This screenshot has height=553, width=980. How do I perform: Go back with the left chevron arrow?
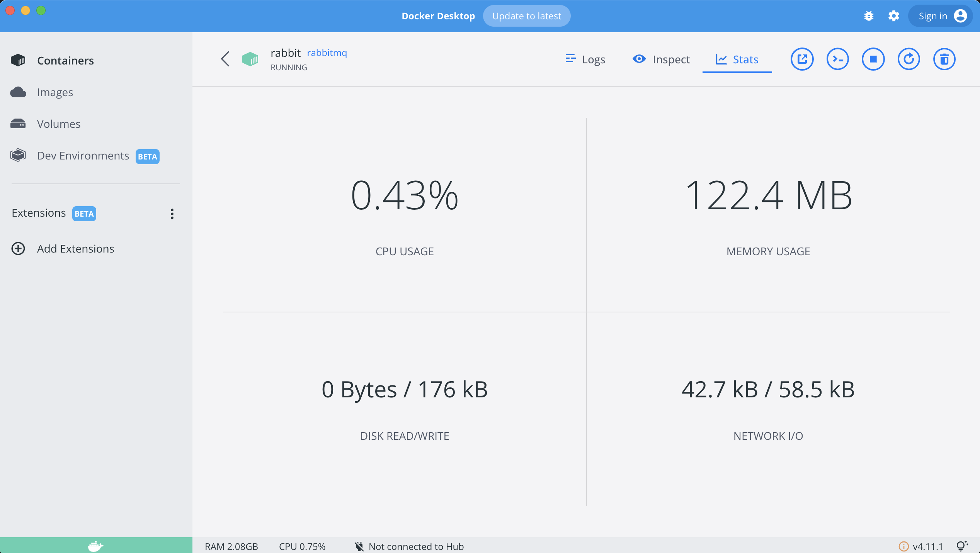225,59
